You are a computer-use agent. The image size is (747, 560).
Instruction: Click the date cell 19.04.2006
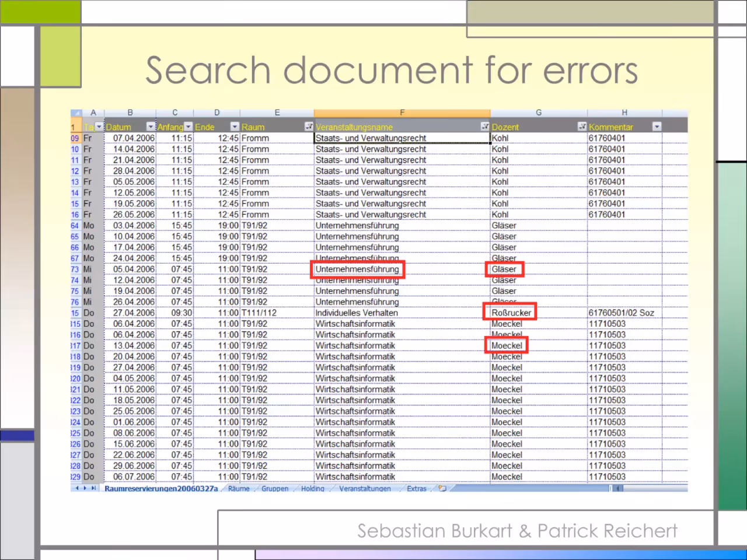pos(130,291)
